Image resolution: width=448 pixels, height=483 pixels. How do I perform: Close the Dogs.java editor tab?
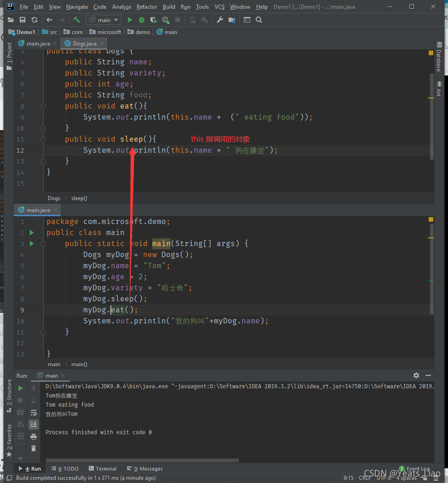(x=102, y=43)
